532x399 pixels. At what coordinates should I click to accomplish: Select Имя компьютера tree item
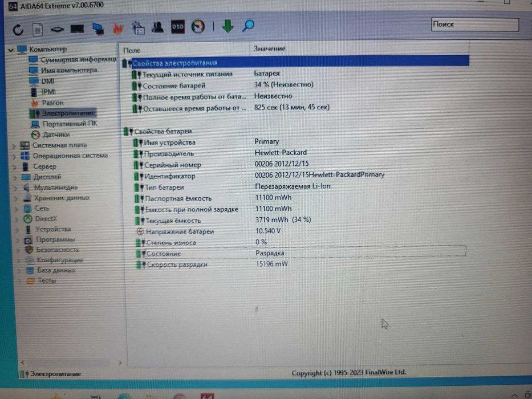coord(63,70)
